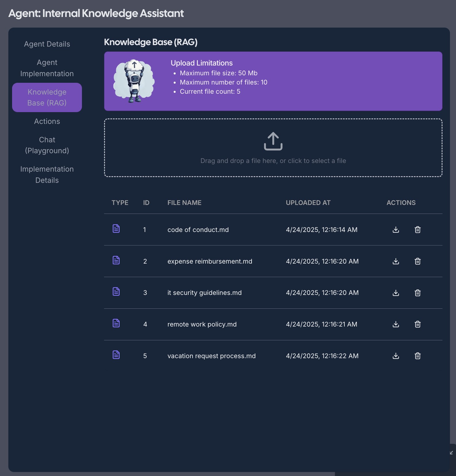Open the Agent Implementation tab
Image resolution: width=456 pixels, height=476 pixels.
(47, 68)
